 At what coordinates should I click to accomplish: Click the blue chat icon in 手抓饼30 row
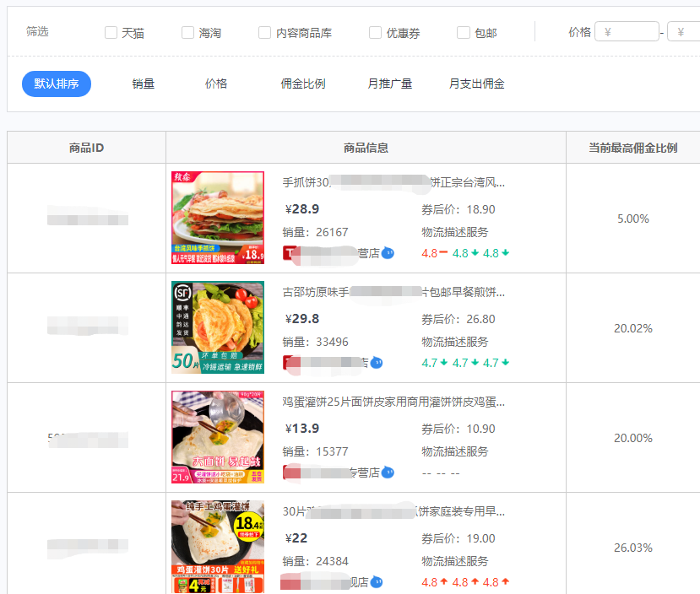coord(388,253)
